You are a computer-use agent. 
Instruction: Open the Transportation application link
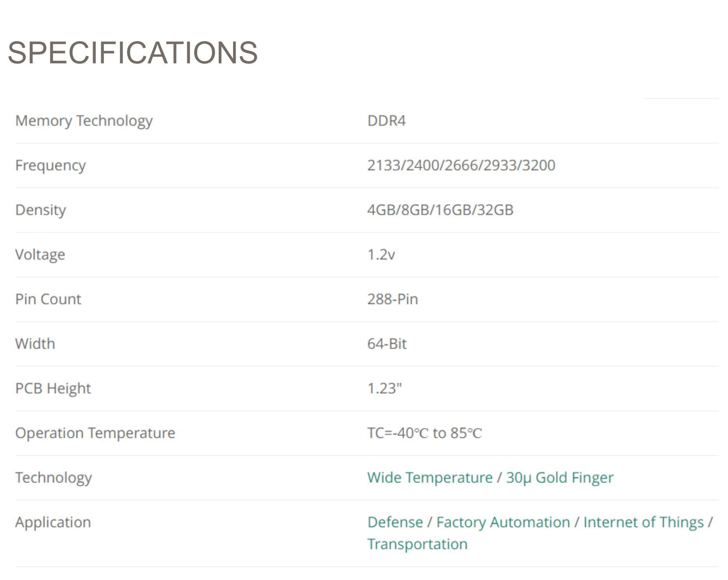(418, 544)
